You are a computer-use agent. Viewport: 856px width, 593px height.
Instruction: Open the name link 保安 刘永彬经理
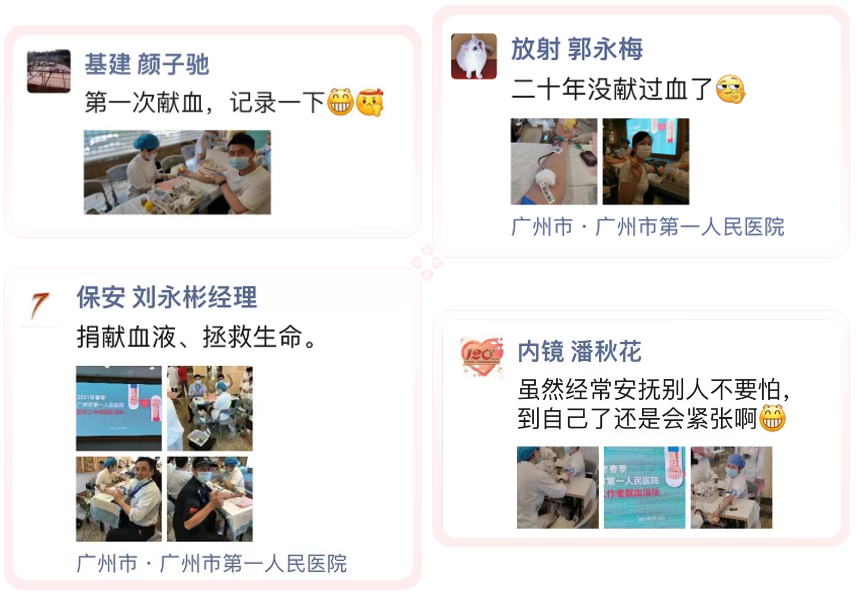click(x=167, y=298)
